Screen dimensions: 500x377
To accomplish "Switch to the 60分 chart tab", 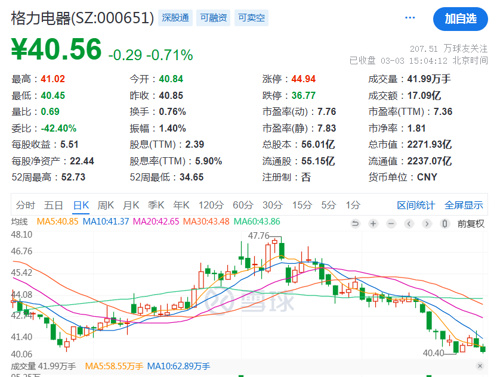I will pos(243,205).
